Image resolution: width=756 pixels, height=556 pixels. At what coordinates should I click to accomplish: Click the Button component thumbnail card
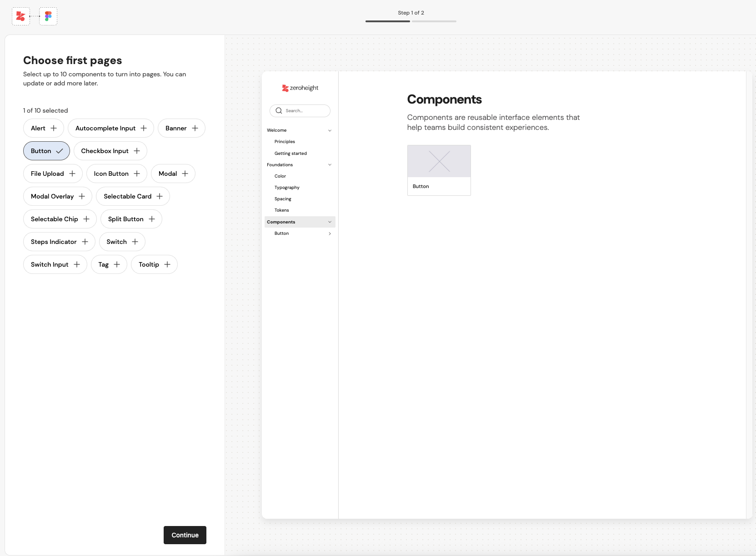click(x=439, y=170)
